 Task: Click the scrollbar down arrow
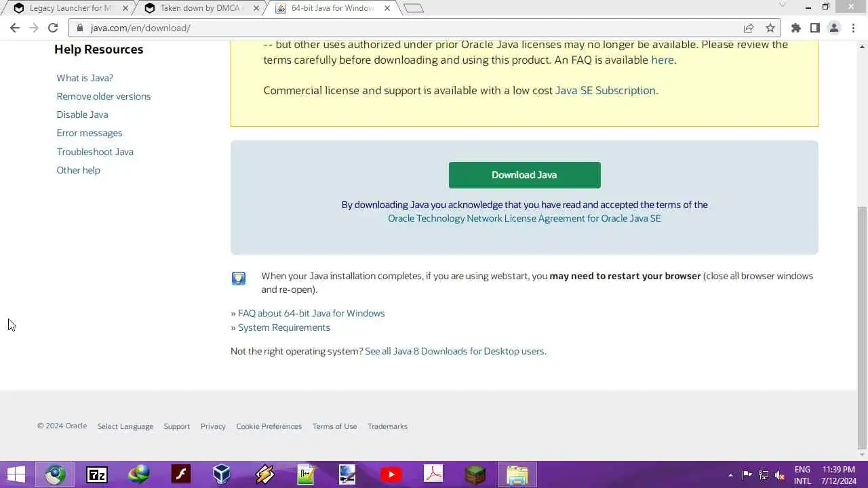click(863, 455)
